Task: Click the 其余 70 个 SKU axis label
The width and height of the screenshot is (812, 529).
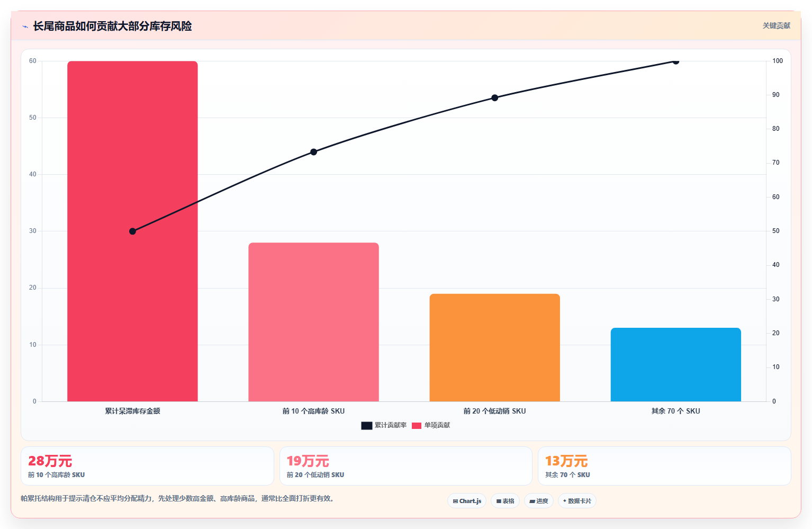Action: (675, 411)
